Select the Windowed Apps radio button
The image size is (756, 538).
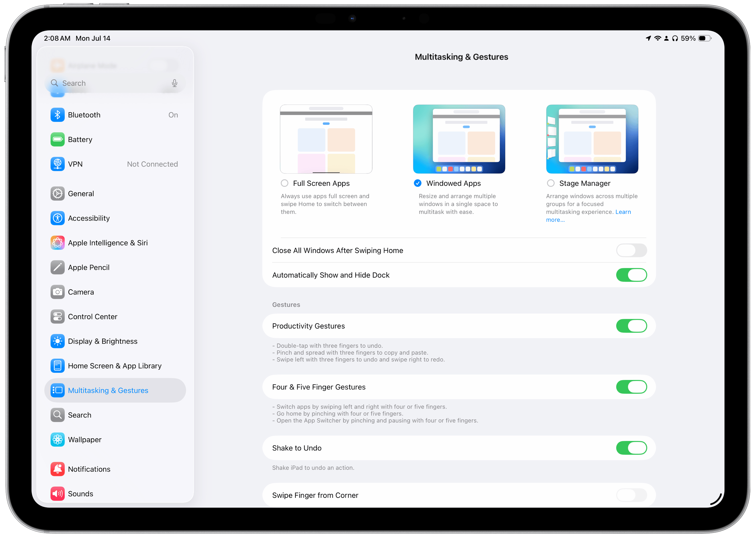(418, 183)
